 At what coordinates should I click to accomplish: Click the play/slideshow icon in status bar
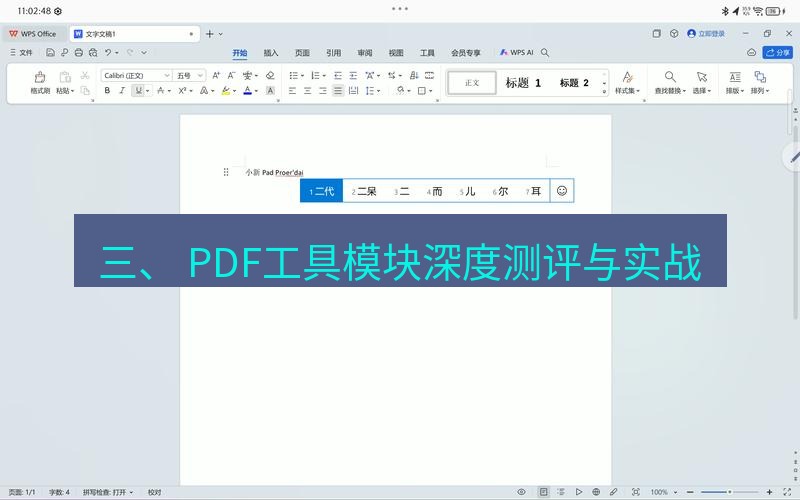[579, 492]
